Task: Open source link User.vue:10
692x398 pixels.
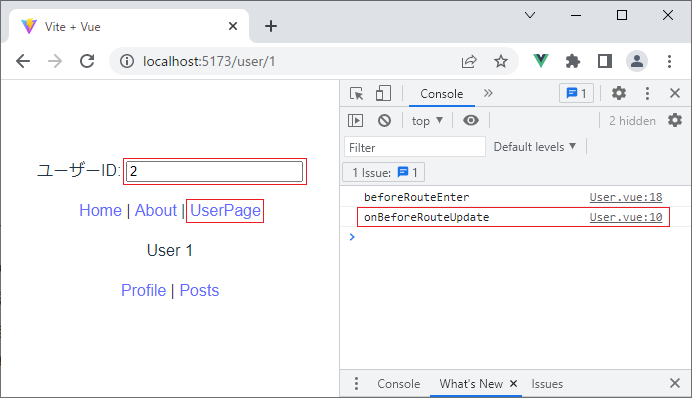Action: 626,217
